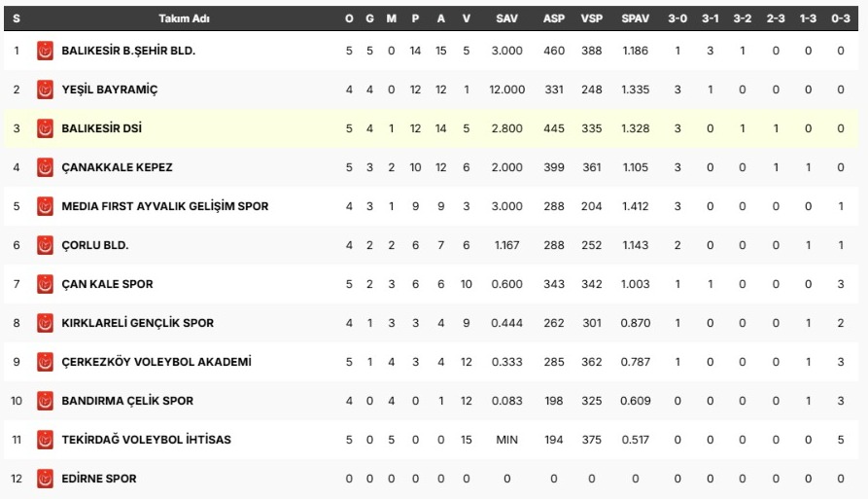Image resolution: width=868 pixels, height=499 pixels.
Task: Click Çorlu Bld. team logo icon
Action: [45, 245]
